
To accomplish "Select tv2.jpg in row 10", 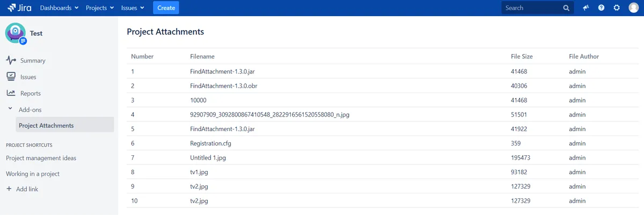I will click(199, 201).
